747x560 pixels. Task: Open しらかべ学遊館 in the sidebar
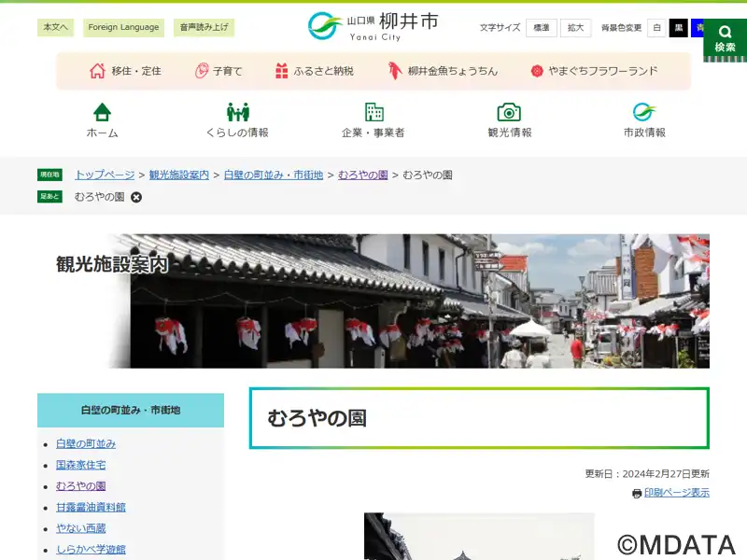(91, 549)
